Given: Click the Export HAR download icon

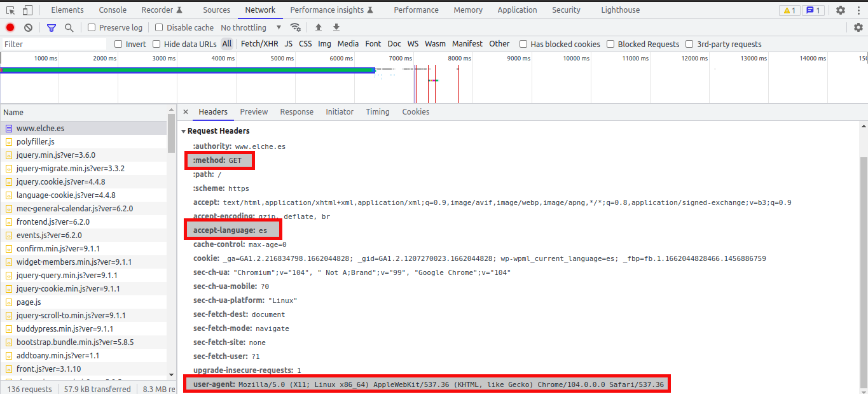Looking at the screenshot, I should [x=336, y=27].
